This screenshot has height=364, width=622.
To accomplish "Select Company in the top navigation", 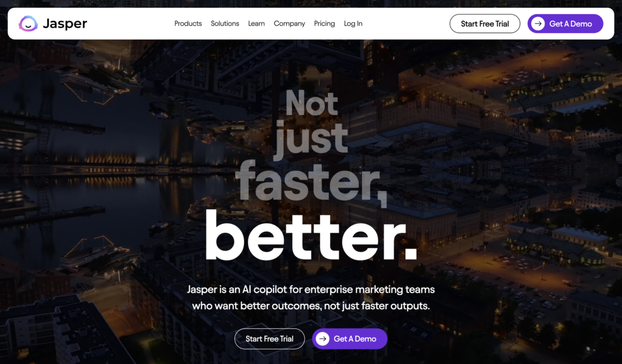I will click(290, 23).
